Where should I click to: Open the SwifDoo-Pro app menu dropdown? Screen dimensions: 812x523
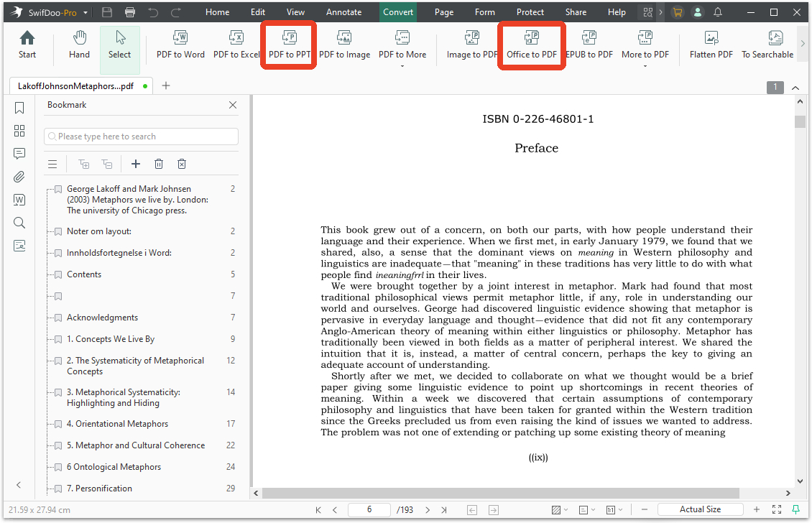click(x=85, y=12)
